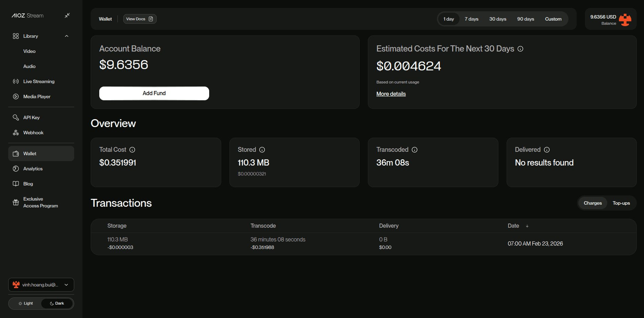Switch to Dark theme

coord(57,304)
